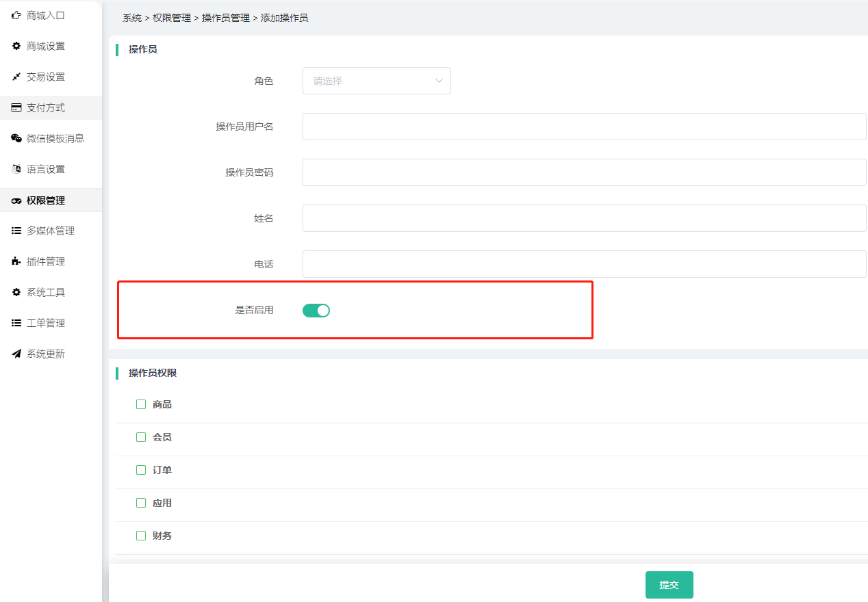This screenshot has height=602, width=868.
Task: Click into the 电话 text field
Action: point(584,264)
